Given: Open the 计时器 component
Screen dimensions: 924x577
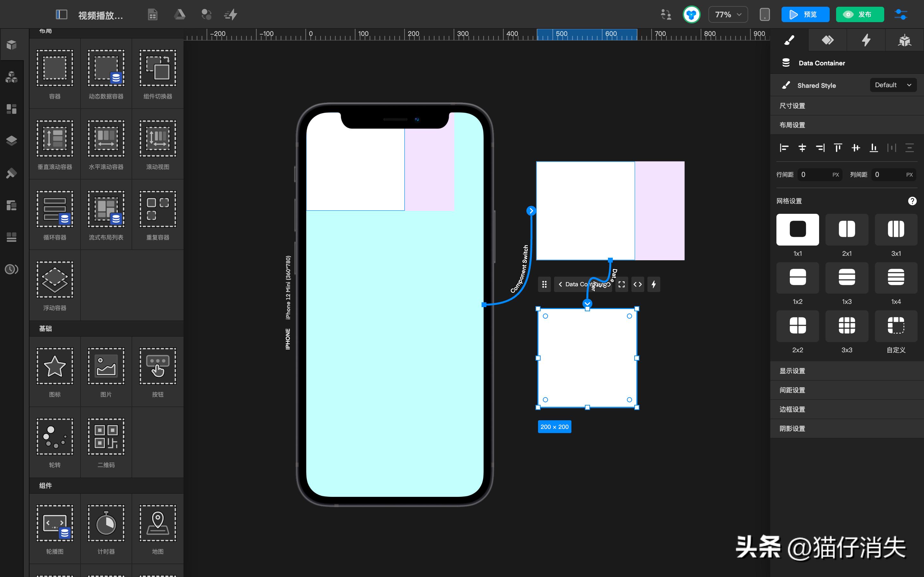Looking at the screenshot, I should tap(106, 529).
